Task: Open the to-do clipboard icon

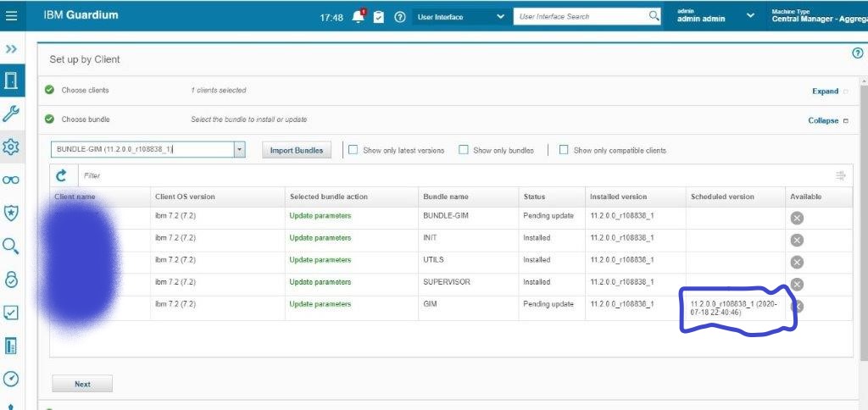Action: point(379,17)
